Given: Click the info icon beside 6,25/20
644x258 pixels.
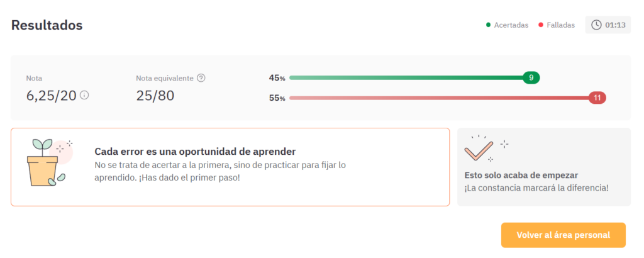Looking at the screenshot, I should coord(84,96).
